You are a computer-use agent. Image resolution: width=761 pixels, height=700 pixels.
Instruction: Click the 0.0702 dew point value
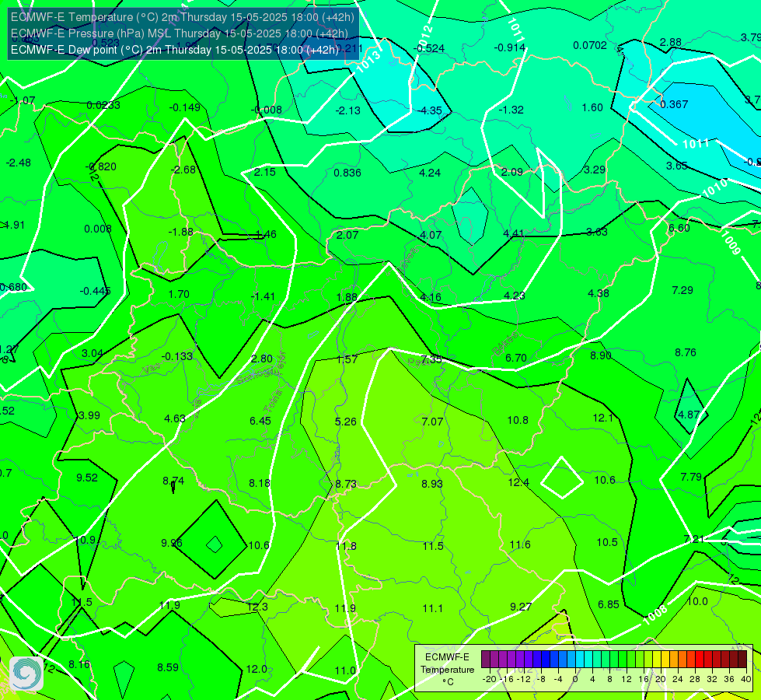(590, 45)
